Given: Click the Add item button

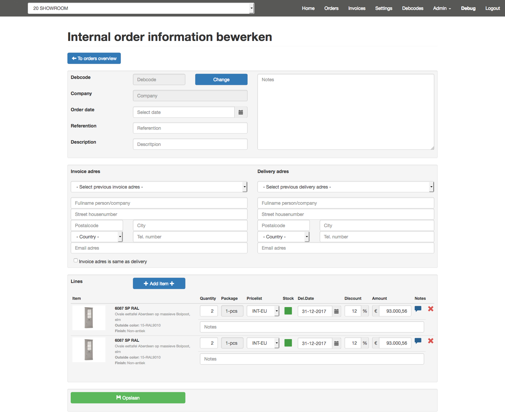Looking at the screenshot, I should (159, 284).
